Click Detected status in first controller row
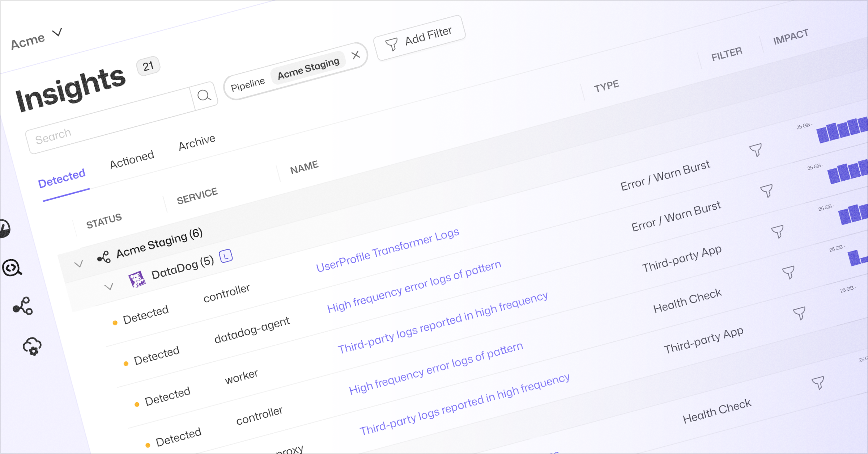 (146, 315)
